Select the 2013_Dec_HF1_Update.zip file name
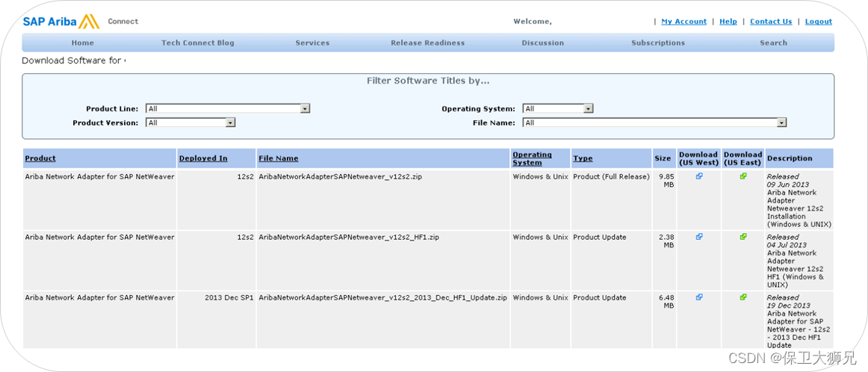This screenshot has height=372, width=868. click(382, 297)
